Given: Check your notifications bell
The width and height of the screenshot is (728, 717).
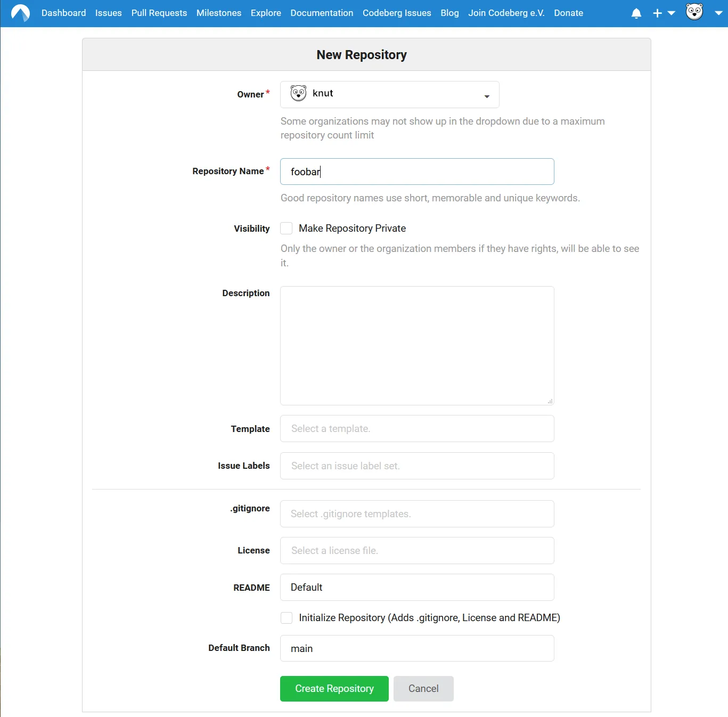Looking at the screenshot, I should 636,13.
